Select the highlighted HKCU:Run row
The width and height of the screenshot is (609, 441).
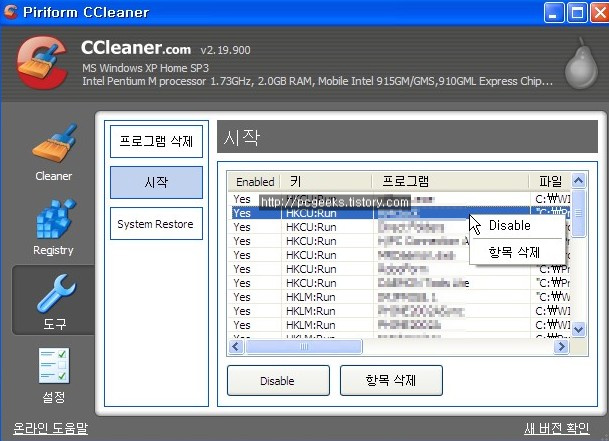399,213
